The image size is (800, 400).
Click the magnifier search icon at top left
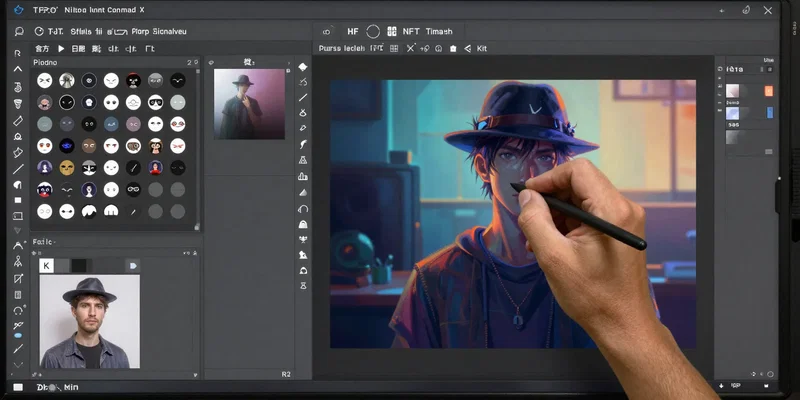(19, 32)
